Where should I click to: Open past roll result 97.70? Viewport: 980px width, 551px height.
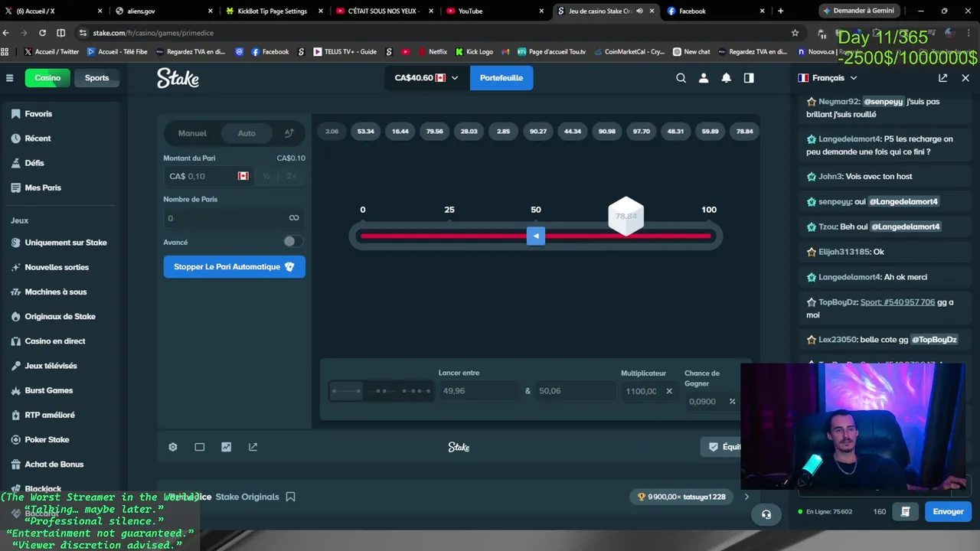coord(642,132)
